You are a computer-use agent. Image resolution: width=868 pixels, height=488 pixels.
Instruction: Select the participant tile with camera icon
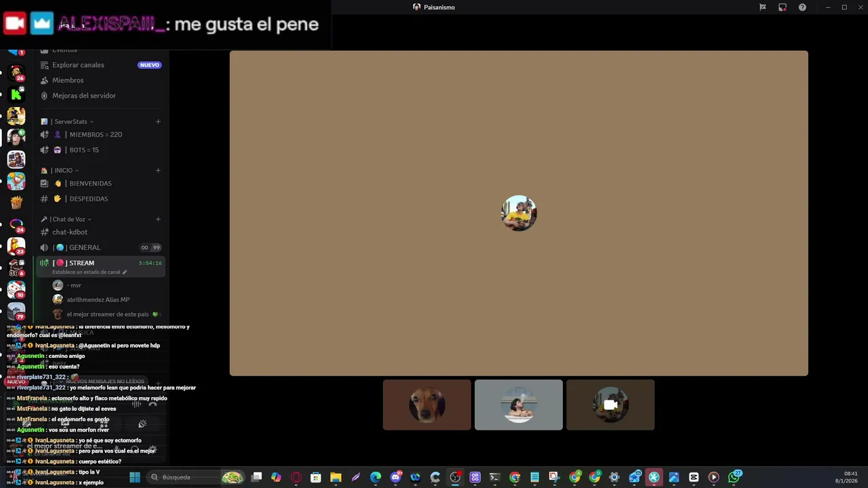[610, 405]
